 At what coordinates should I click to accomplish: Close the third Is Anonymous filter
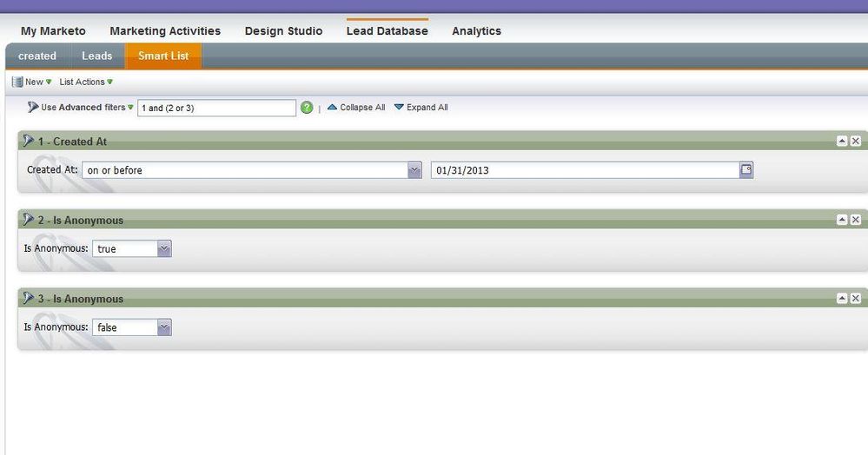856,299
